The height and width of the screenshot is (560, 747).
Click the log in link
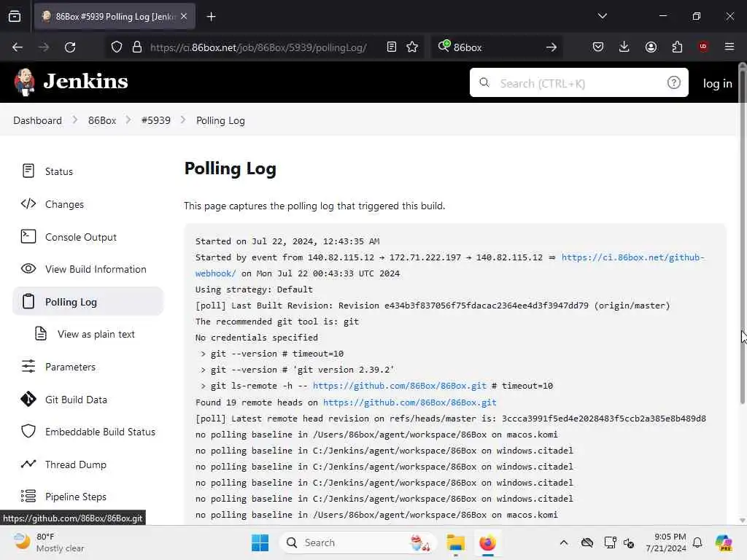pos(718,83)
